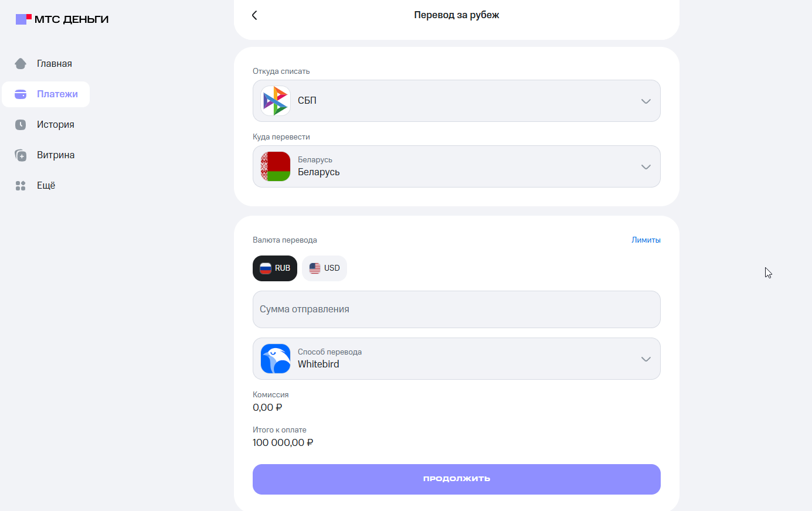Screen dimensions: 812x511
Task: Focus the Сумма отправления input field
Action: [x=456, y=309]
